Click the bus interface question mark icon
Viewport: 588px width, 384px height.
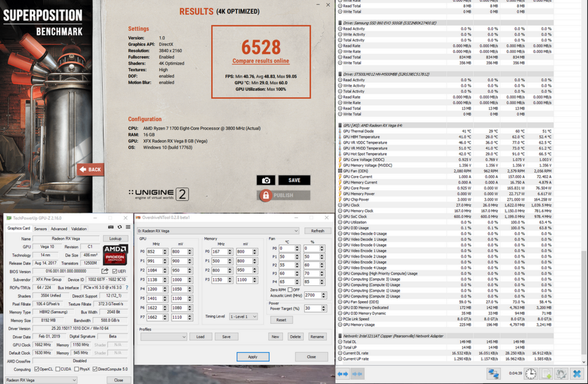click(127, 287)
